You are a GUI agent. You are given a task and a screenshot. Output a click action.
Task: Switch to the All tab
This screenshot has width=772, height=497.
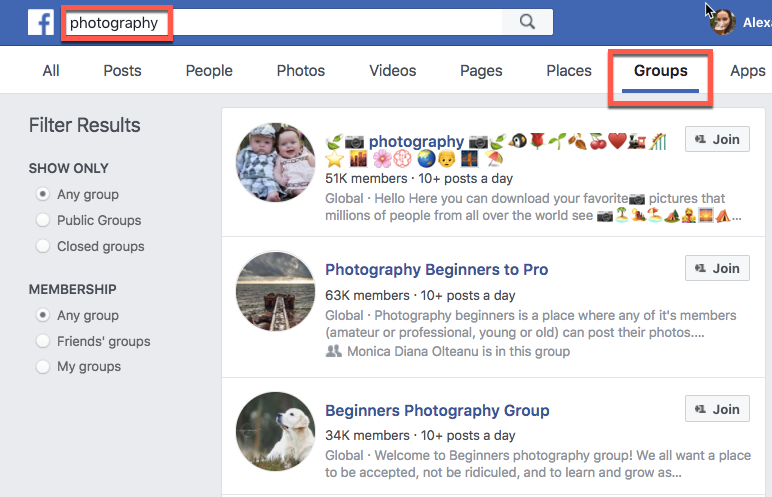pyautogui.click(x=51, y=70)
